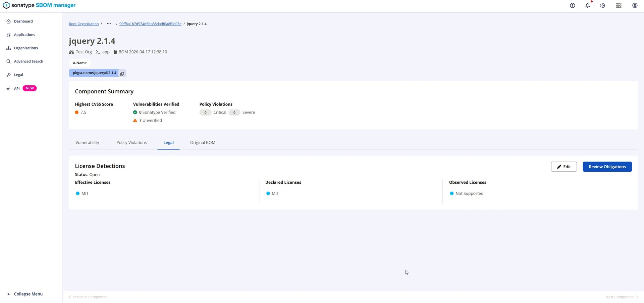Click the Test Org organization icon
Screen dimensions: 644x303
71,52
